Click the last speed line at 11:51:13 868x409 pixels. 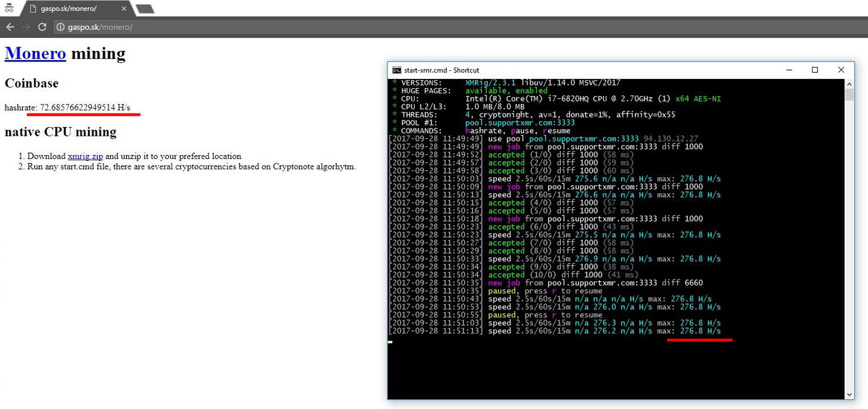[554, 331]
